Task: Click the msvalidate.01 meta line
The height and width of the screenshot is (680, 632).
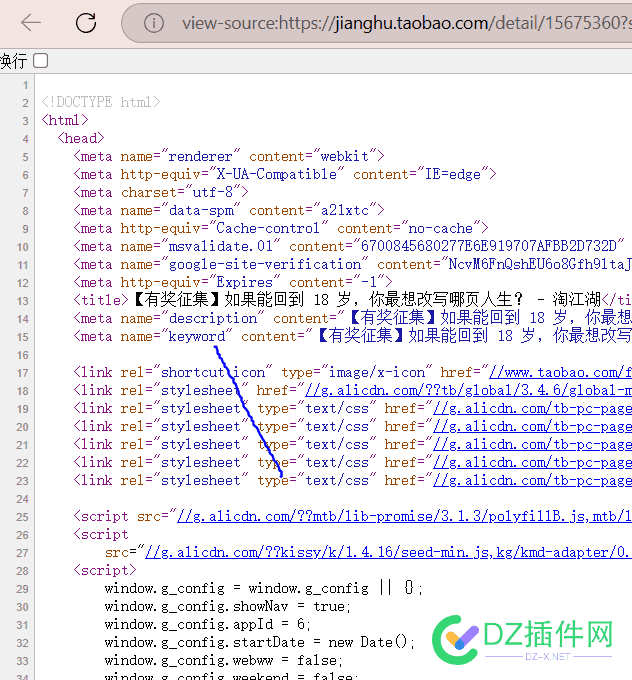Action: click(349, 246)
